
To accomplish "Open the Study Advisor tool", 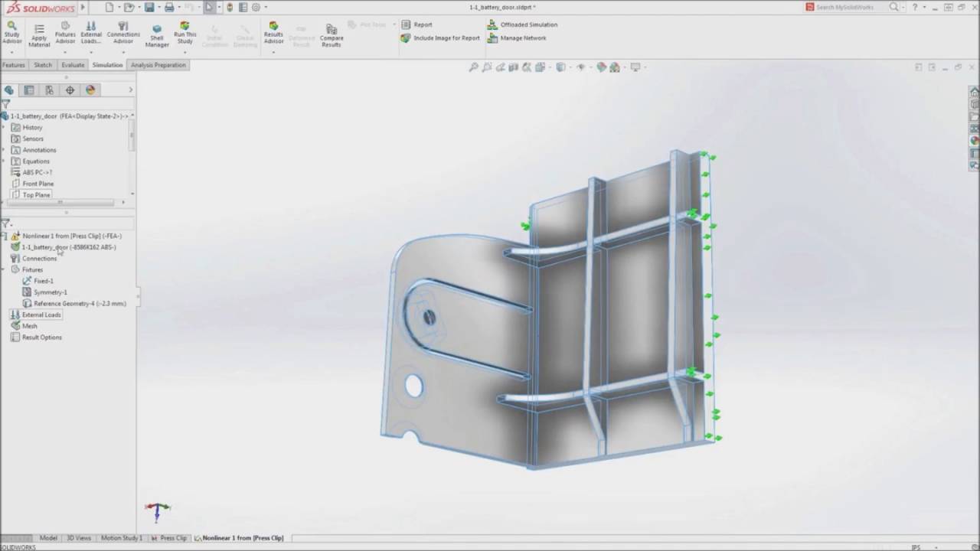I will click(x=11, y=32).
